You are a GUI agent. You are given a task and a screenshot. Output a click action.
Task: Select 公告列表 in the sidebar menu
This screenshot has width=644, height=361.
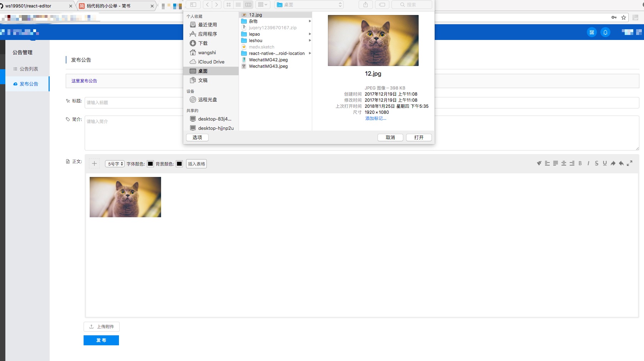[28, 69]
